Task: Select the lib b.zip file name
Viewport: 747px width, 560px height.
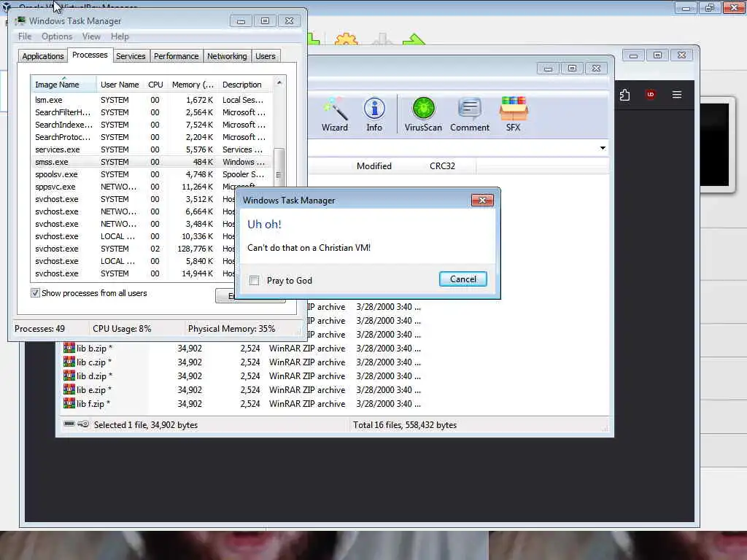Action: [x=94, y=349]
